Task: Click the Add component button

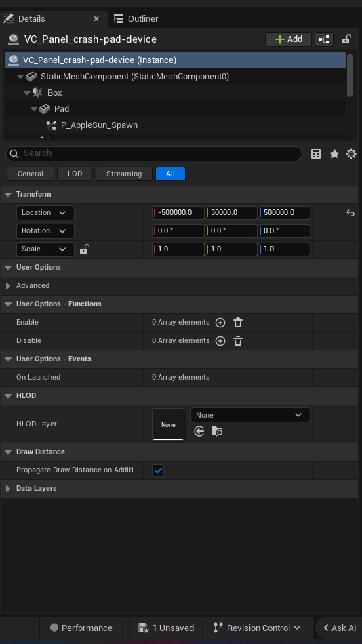Action: click(x=289, y=39)
